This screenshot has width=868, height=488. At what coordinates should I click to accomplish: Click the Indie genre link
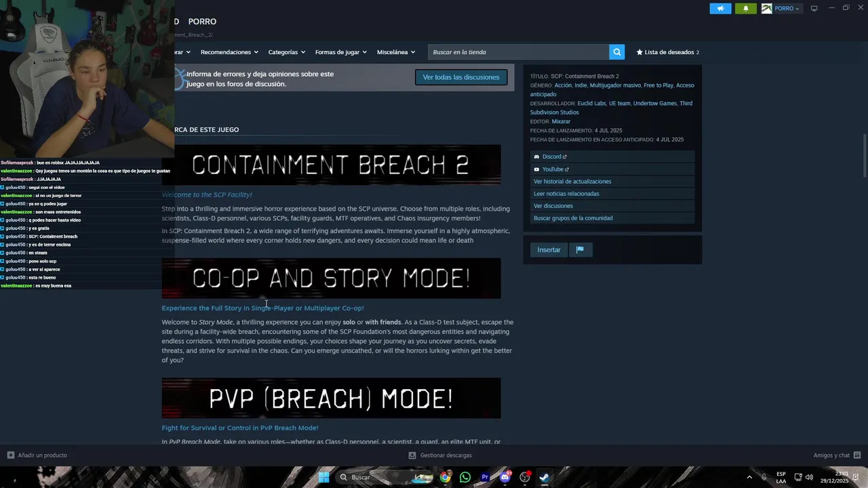click(x=580, y=85)
